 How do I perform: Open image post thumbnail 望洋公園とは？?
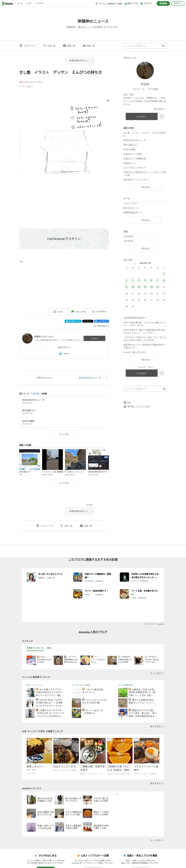coord(29,460)
